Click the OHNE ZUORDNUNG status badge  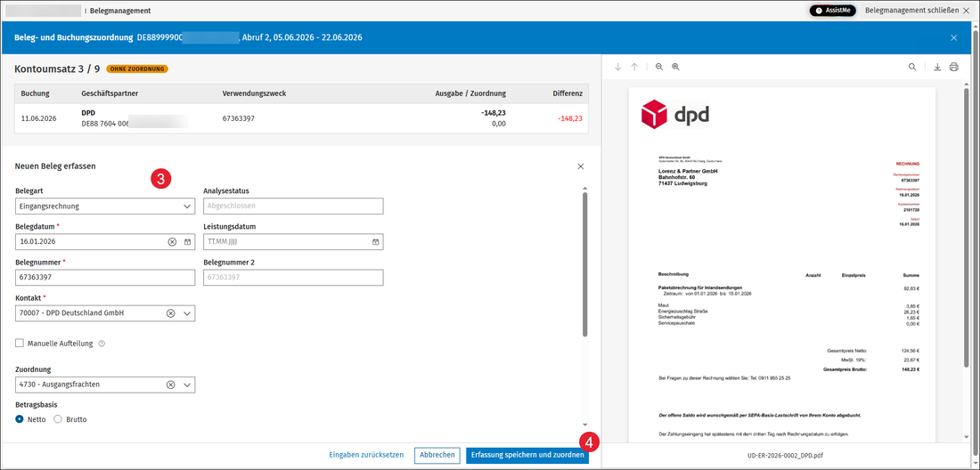pos(137,69)
